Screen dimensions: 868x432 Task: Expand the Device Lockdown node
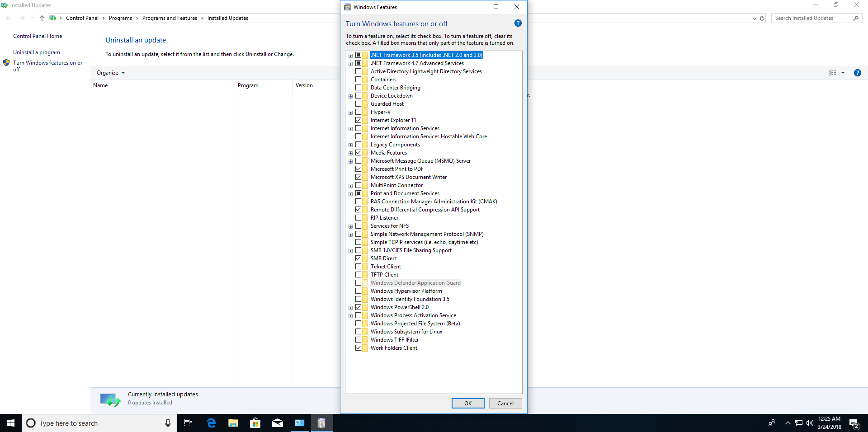point(350,96)
